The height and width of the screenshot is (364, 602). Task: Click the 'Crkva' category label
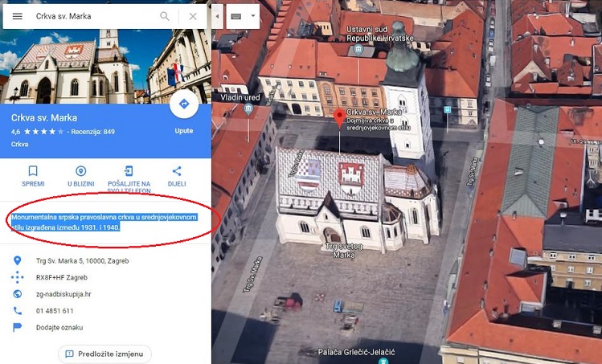pyautogui.click(x=19, y=145)
